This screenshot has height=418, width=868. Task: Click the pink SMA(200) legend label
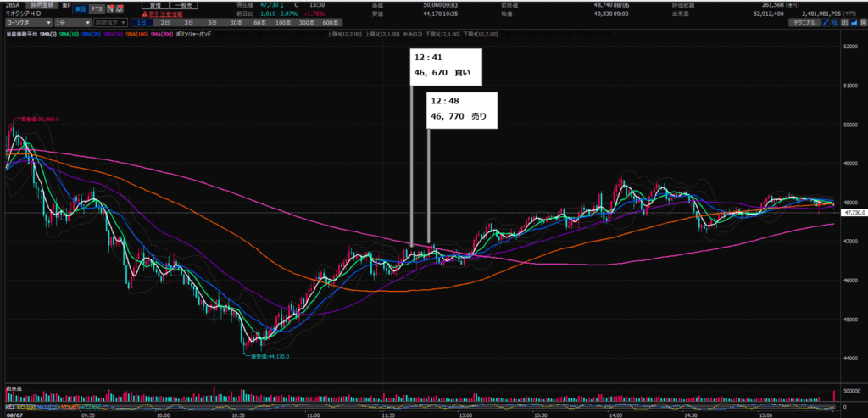(x=162, y=34)
